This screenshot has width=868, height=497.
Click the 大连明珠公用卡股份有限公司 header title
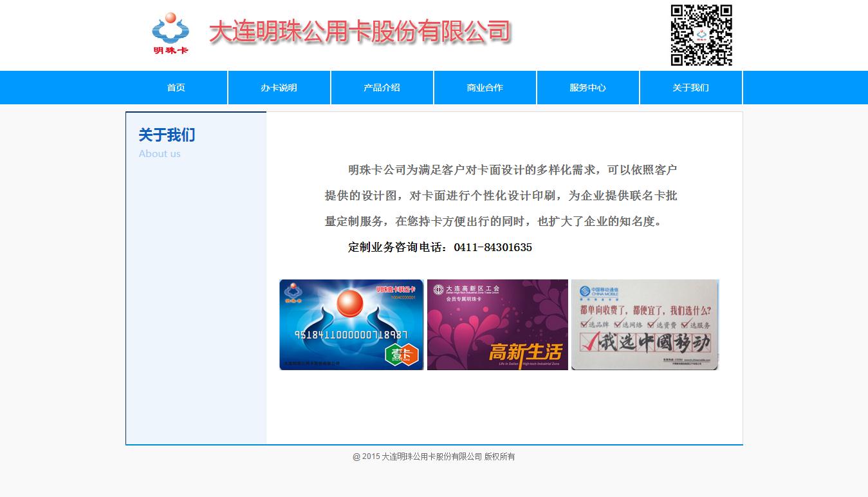pos(360,32)
